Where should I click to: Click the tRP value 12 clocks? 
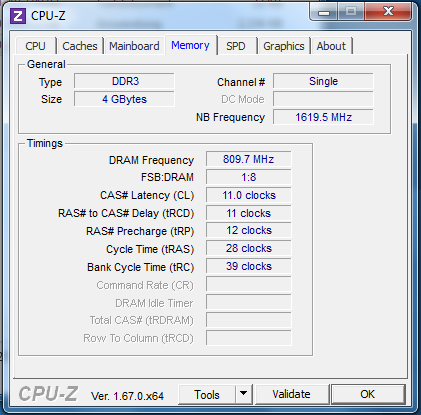[249, 230]
